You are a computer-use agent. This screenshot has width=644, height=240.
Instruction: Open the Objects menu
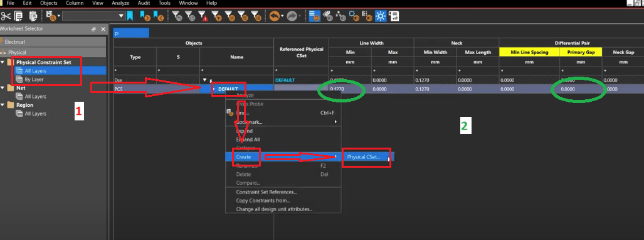click(x=49, y=3)
